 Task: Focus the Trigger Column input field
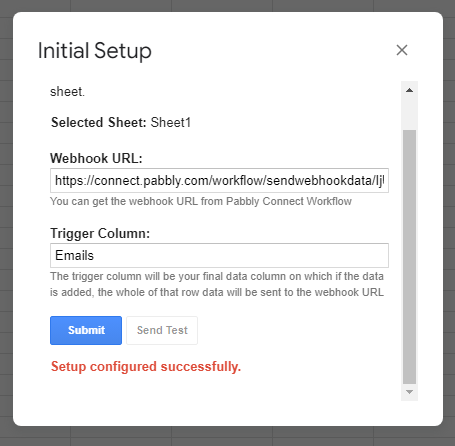click(x=219, y=255)
